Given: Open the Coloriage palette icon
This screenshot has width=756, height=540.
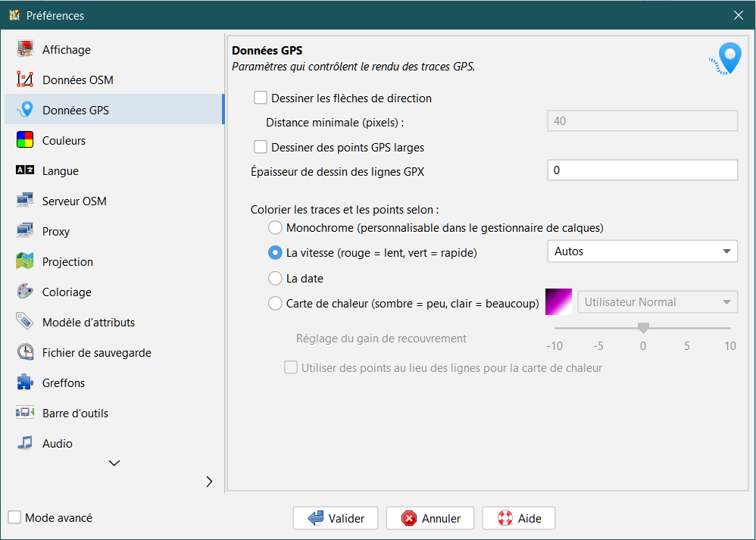Looking at the screenshot, I should (x=25, y=292).
